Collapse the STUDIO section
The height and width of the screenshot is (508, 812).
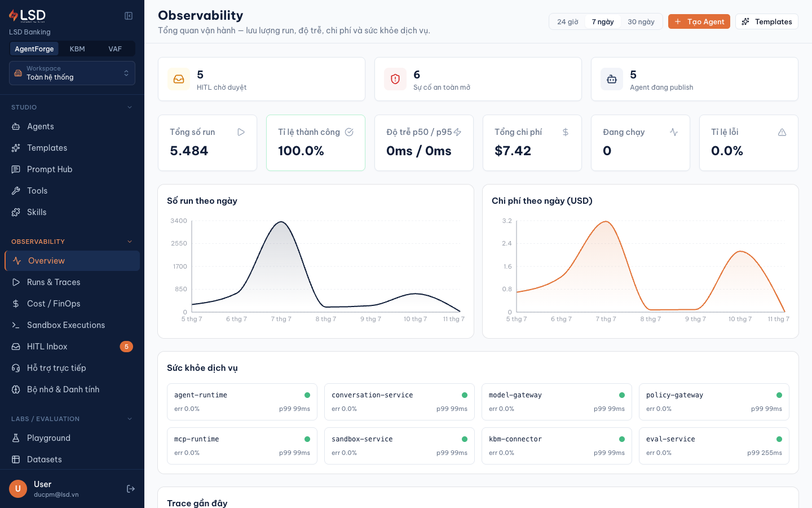point(72,107)
